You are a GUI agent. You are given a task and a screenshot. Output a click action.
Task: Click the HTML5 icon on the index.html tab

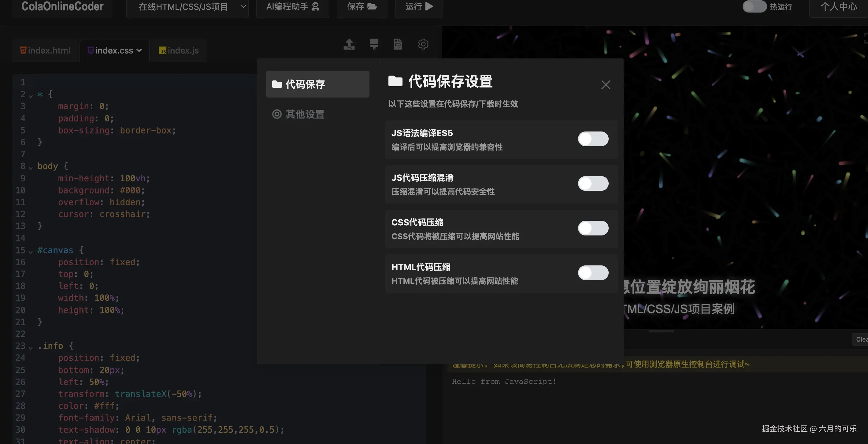point(23,50)
